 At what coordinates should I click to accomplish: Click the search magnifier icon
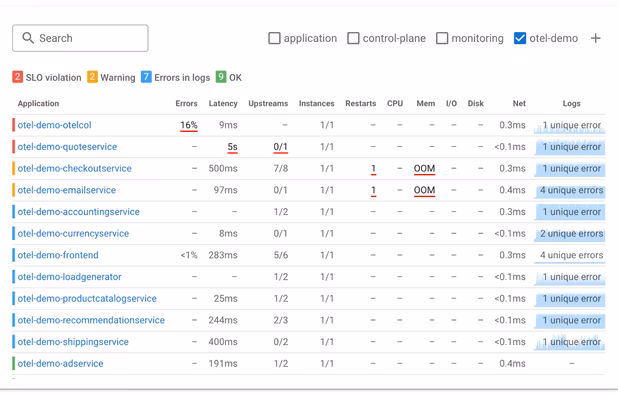tap(28, 38)
